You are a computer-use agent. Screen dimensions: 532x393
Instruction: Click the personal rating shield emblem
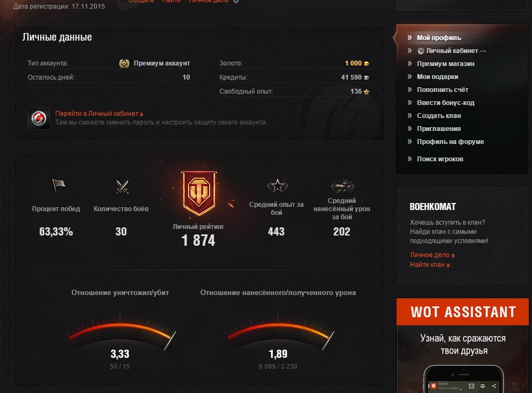pyautogui.click(x=199, y=193)
